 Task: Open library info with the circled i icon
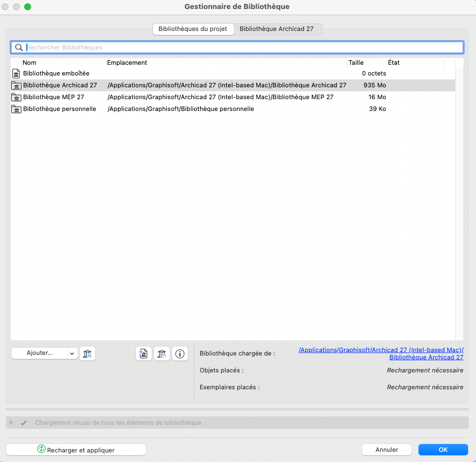(180, 354)
